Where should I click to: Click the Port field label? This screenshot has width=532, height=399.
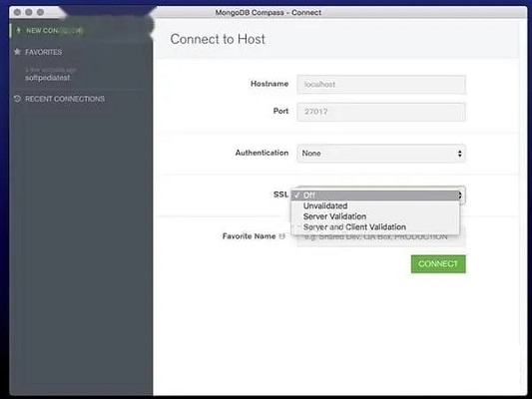[x=280, y=111]
